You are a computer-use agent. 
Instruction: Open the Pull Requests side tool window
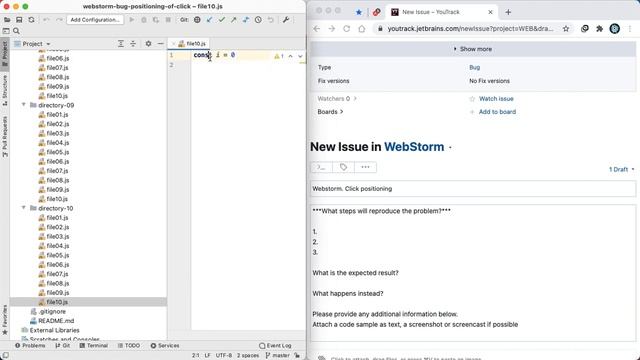(x=5, y=136)
